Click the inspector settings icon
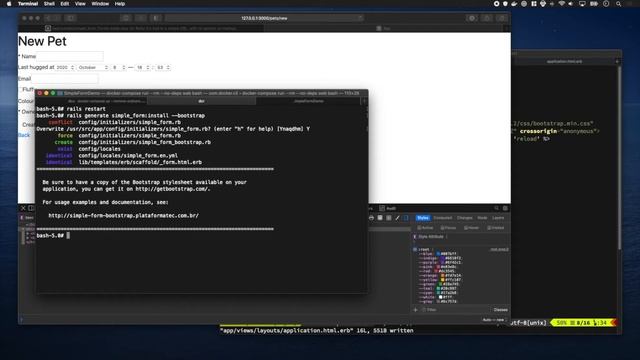640x360 pixels. click(x=505, y=208)
